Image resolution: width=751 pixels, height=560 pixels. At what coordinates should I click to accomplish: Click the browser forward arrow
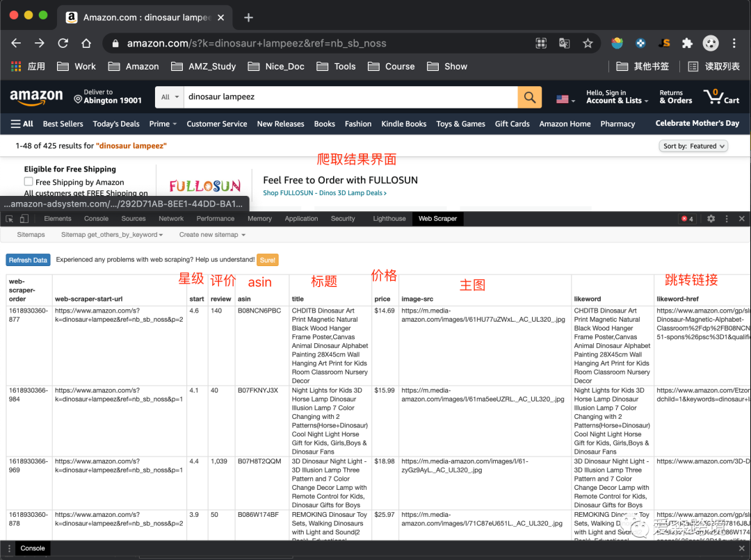39,43
